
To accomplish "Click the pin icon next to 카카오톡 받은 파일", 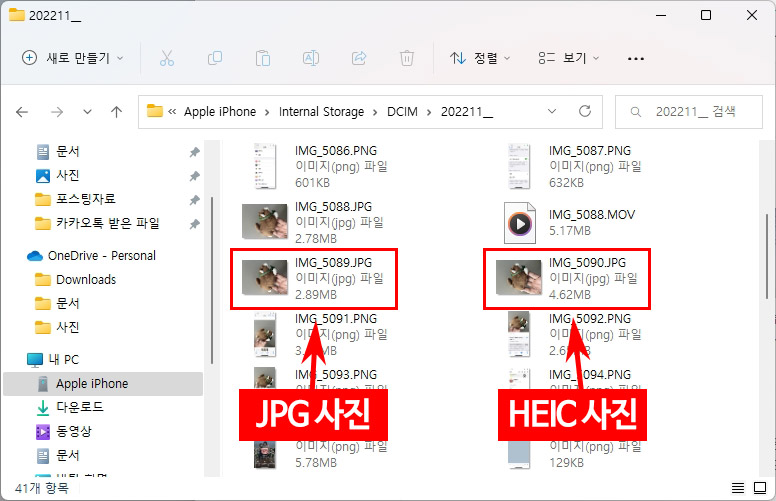I will click(x=194, y=224).
